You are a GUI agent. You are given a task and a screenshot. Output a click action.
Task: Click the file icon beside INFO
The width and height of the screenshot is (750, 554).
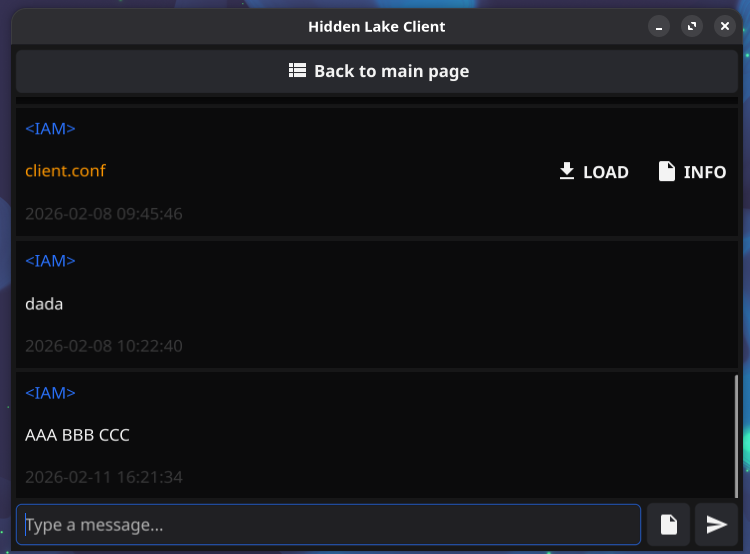[667, 171]
